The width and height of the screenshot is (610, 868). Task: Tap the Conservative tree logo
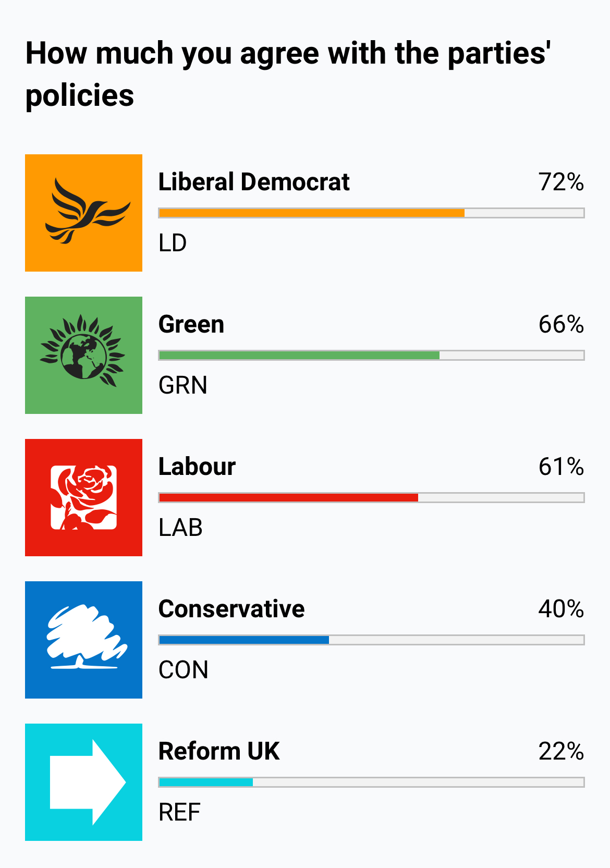click(83, 640)
